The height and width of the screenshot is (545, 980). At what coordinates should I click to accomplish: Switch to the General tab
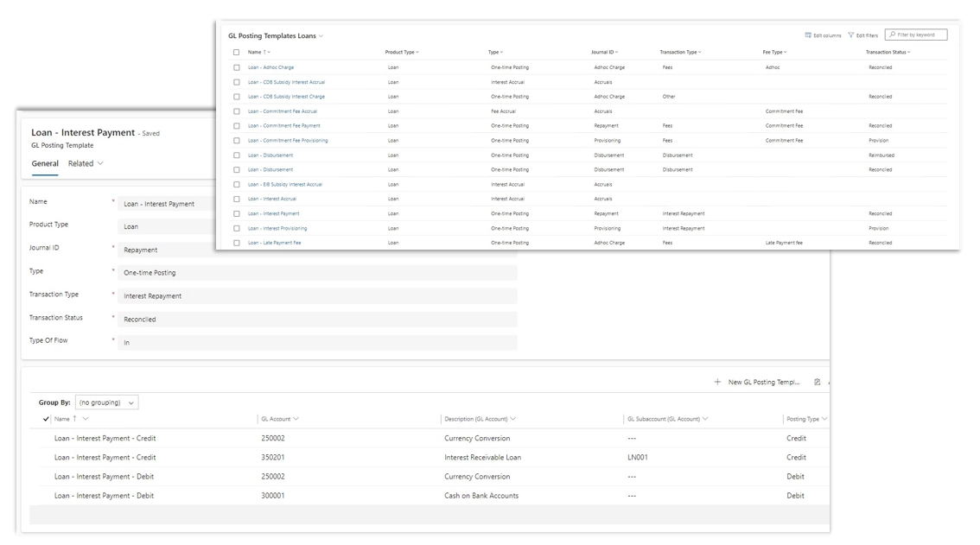coord(45,164)
